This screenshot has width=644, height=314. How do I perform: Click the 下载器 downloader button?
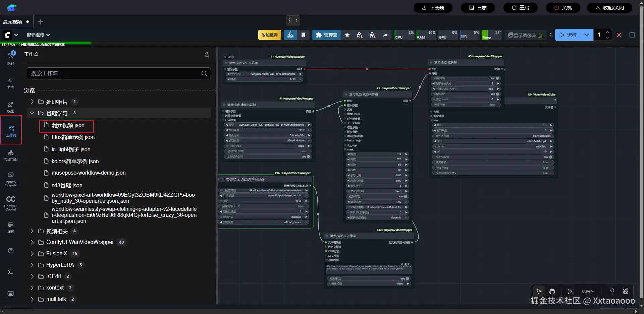(x=433, y=8)
